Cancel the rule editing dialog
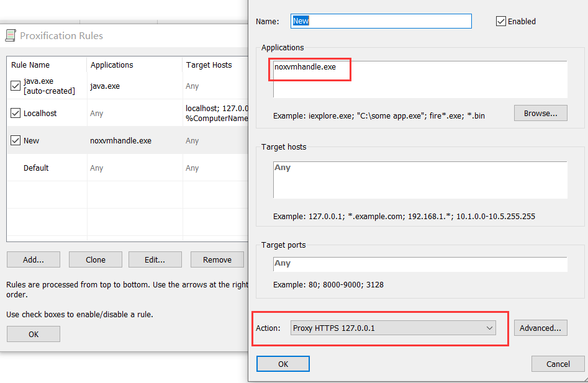588x383 pixels. [558, 364]
